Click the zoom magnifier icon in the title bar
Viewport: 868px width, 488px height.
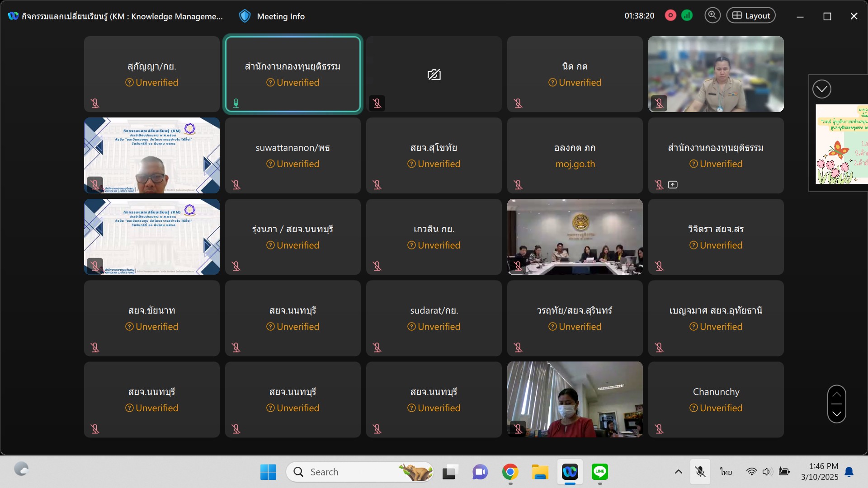click(x=712, y=16)
